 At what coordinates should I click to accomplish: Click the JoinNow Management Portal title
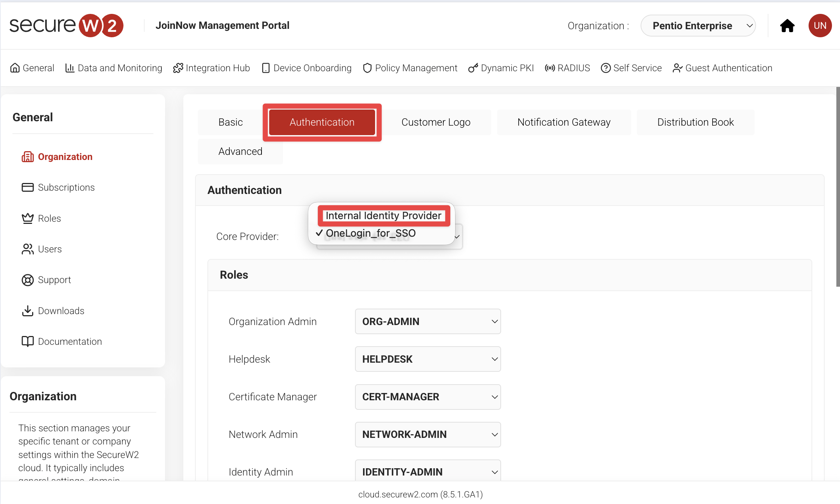point(222,26)
